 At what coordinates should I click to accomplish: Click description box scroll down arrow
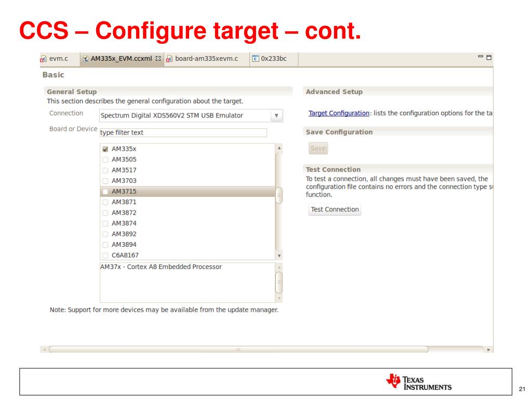click(x=279, y=299)
